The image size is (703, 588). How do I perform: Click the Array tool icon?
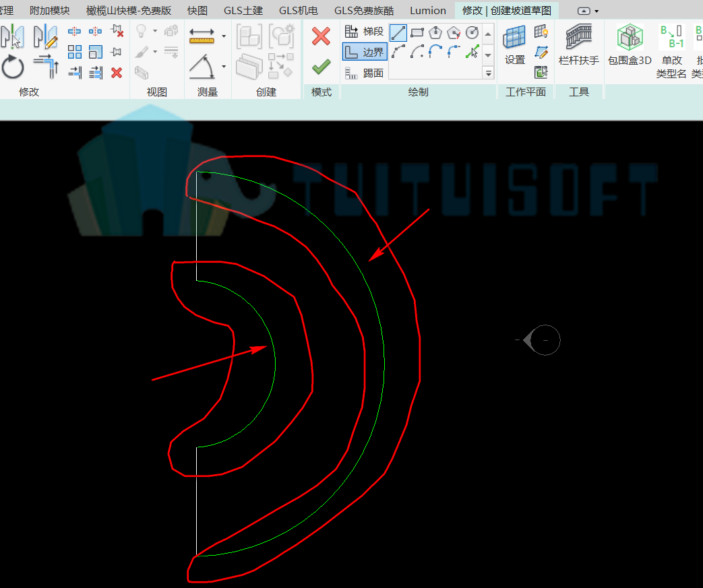(x=74, y=52)
